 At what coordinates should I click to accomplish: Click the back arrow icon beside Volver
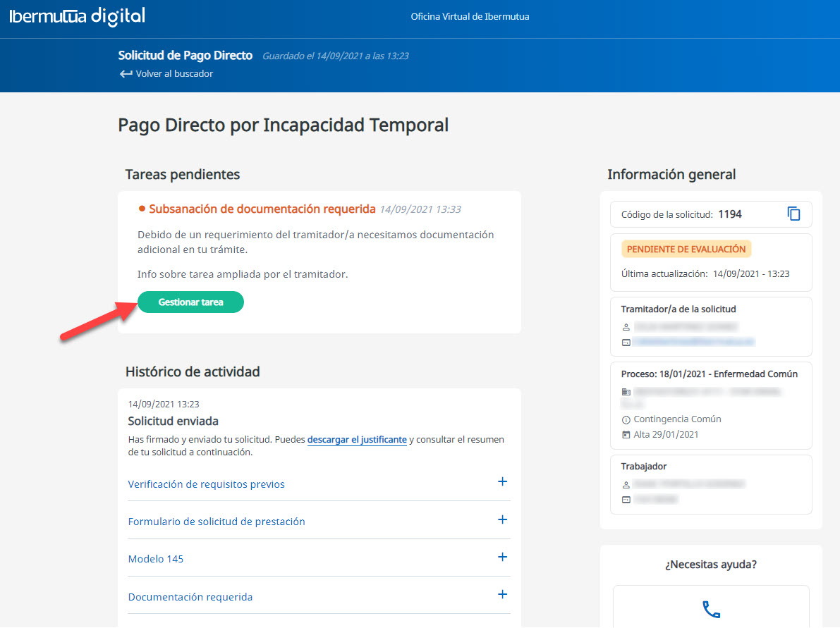point(126,74)
